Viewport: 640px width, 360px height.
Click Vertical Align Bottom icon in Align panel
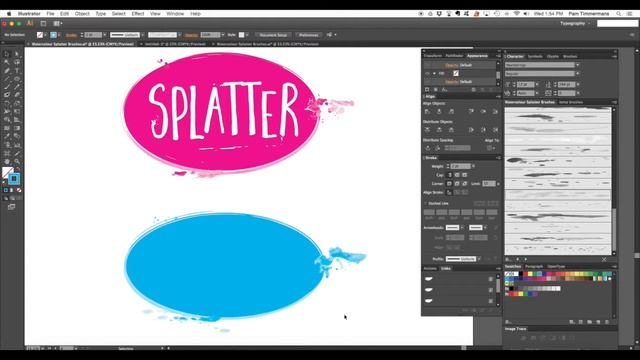(x=495, y=111)
